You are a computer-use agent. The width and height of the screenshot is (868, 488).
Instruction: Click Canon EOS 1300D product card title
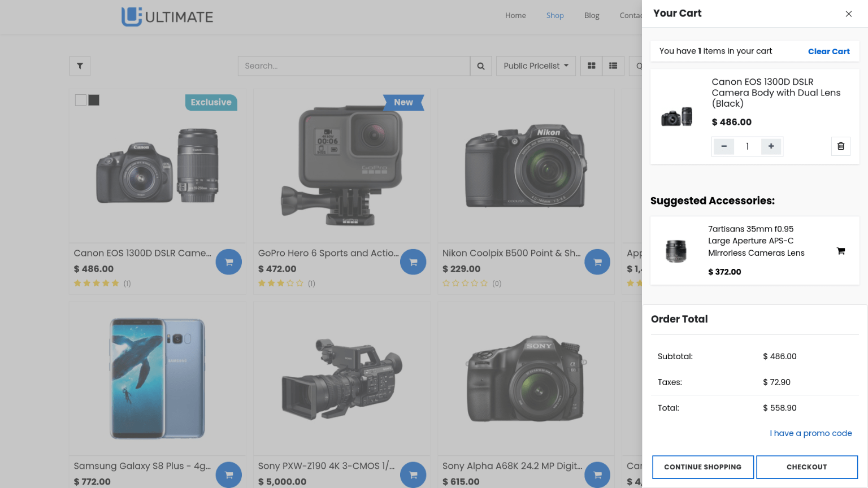pyautogui.click(x=142, y=253)
